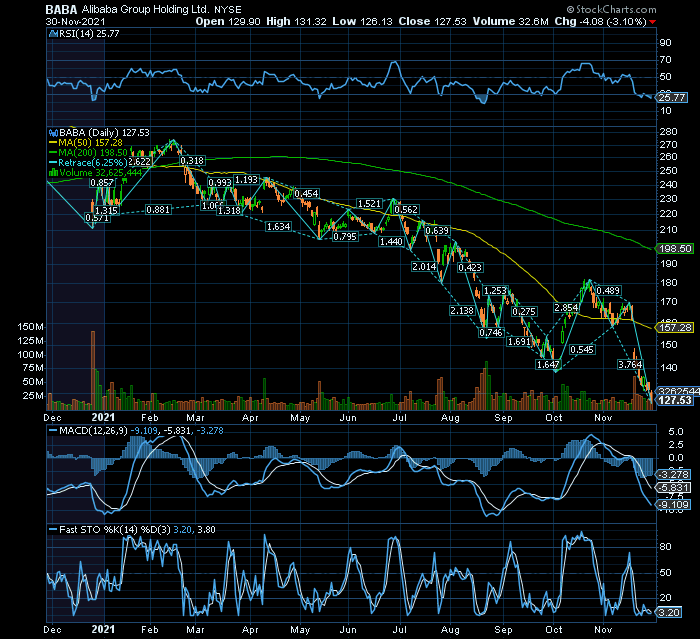Click the 0.881 retracement label
The image size is (700, 639).
pos(158,209)
